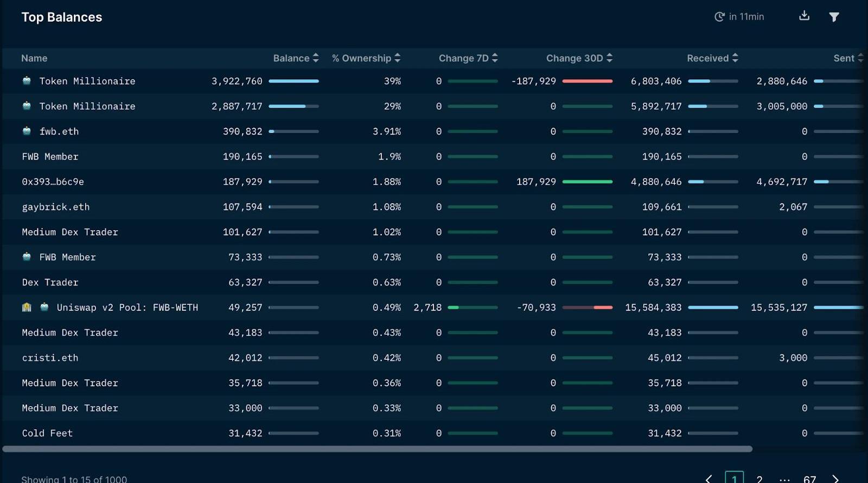The image size is (868, 483).
Task: Click the received value 15,584,383
Action: (653, 308)
